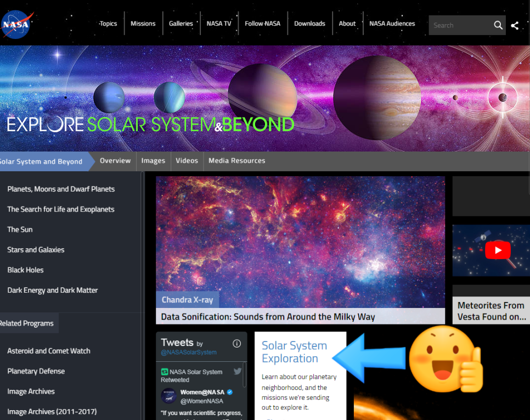This screenshot has width=530, height=420.
Task: Open the Follow NASA menu
Action: (263, 24)
